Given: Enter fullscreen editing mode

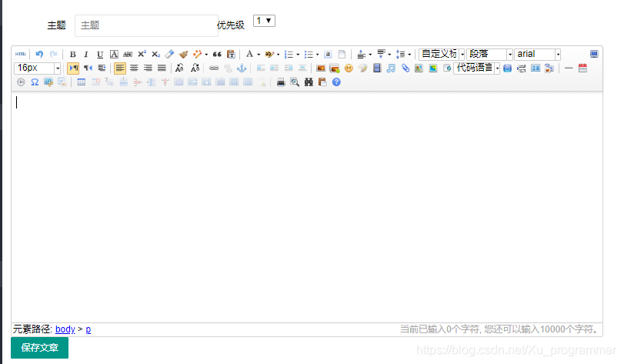Looking at the screenshot, I should click(x=594, y=54).
